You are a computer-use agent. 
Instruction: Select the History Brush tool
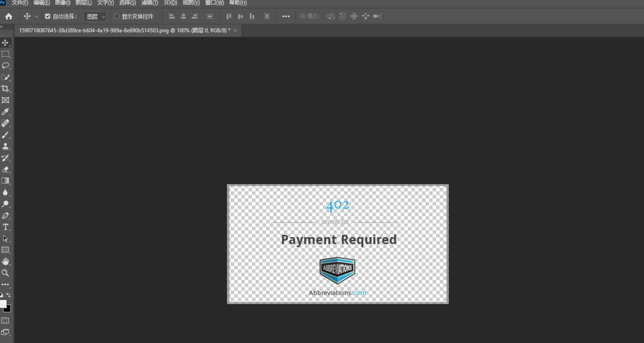tap(5, 158)
